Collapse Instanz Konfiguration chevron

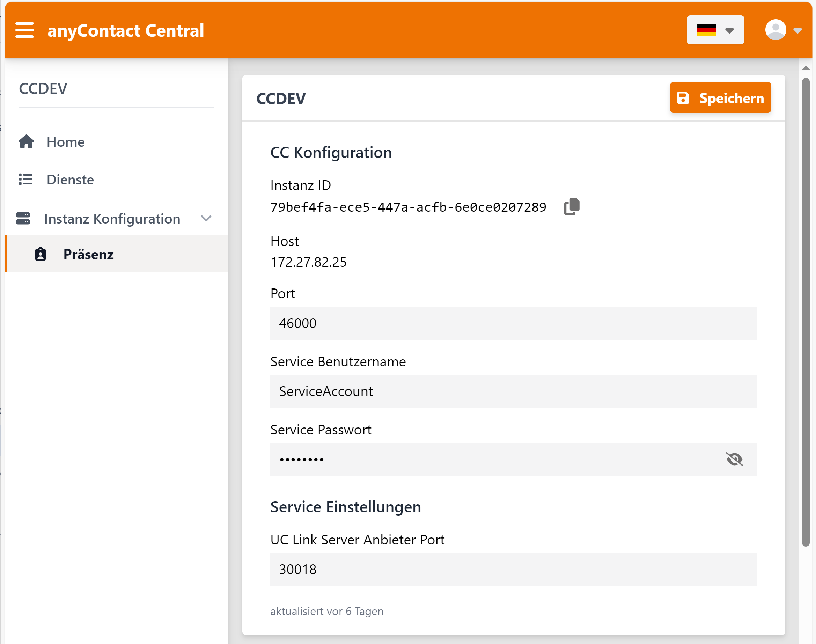coord(206,218)
